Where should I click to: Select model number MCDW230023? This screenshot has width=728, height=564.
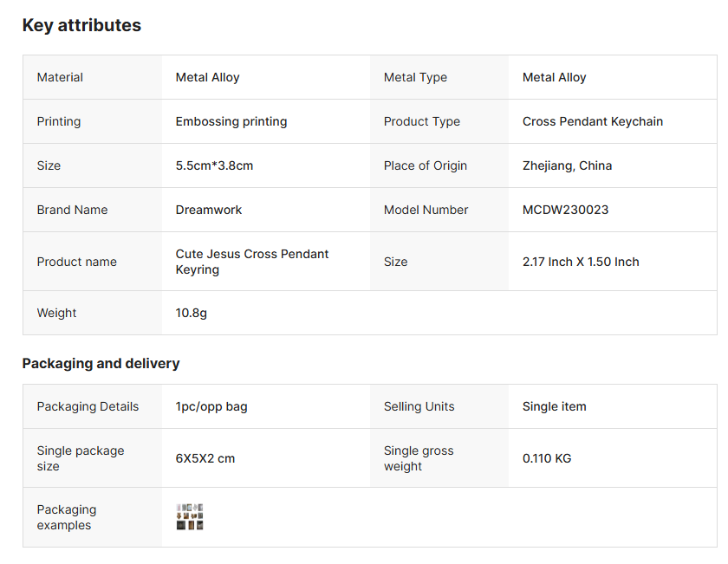click(565, 210)
